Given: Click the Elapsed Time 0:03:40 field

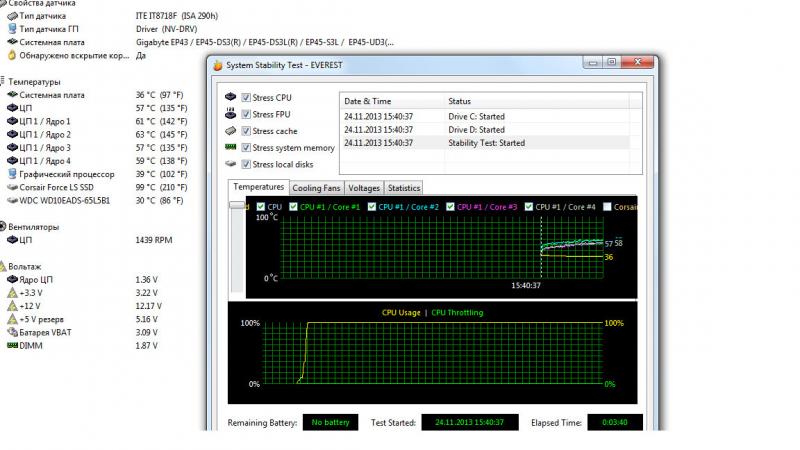Looking at the screenshot, I should (x=615, y=422).
